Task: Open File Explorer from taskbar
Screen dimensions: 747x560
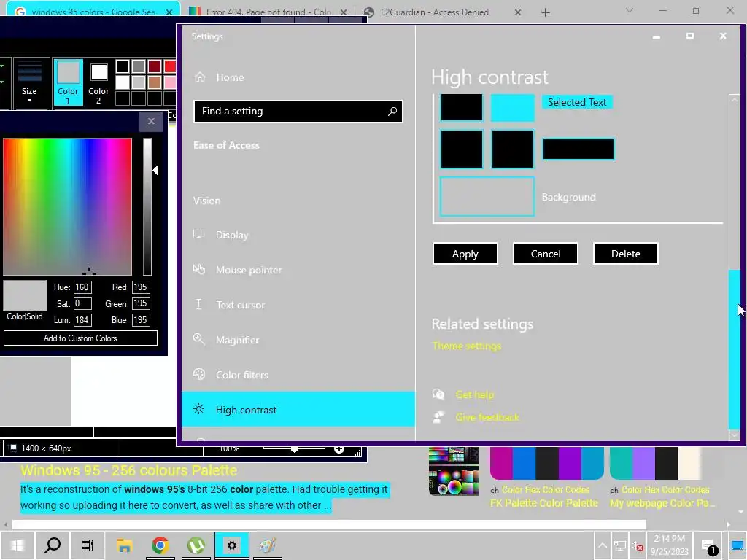Action: click(x=124, y=545)
